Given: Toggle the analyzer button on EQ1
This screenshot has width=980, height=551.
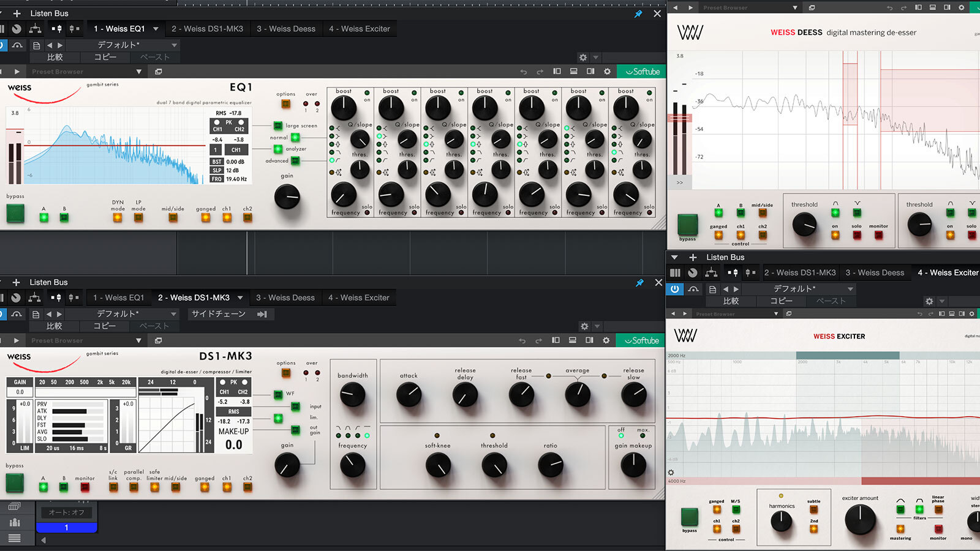Looking at the screenshot, I should pos(278,149).
